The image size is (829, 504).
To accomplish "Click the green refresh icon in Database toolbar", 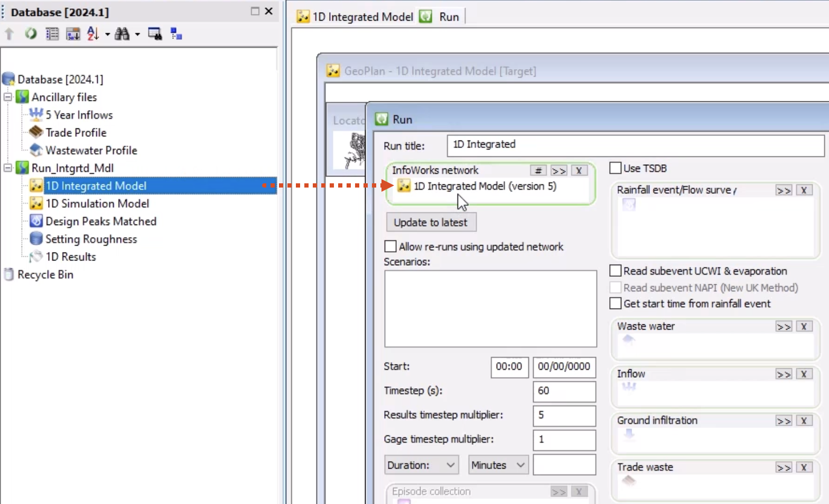I will (31, 34).
